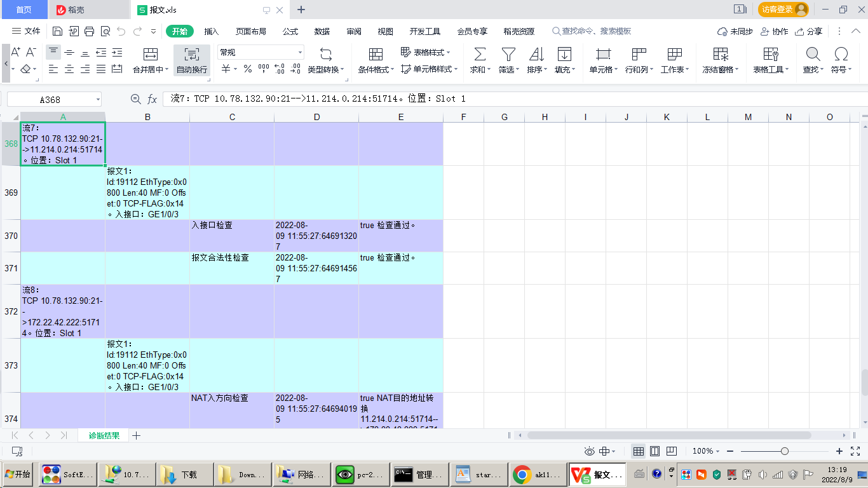Open the 常规 number format dropdown
This screenshot has width=868, height=488.
pyautogui.click(x=300, y=52)
